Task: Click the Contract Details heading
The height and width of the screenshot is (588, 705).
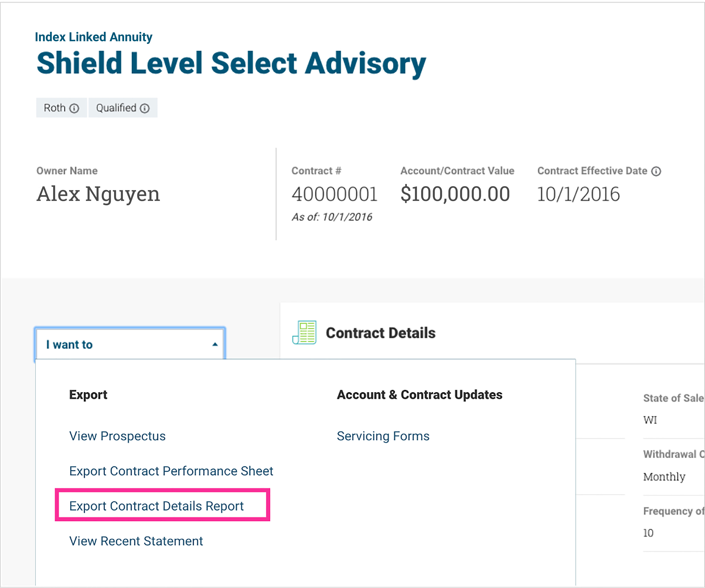Action: (x=380, y=333)
